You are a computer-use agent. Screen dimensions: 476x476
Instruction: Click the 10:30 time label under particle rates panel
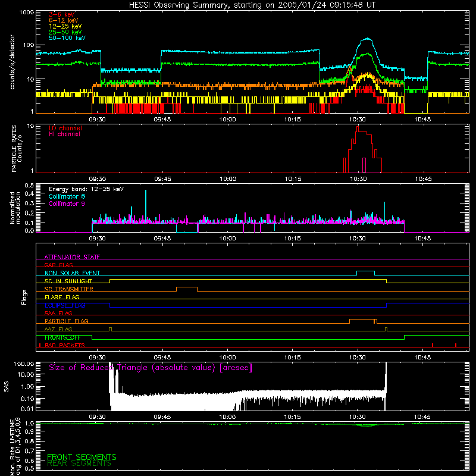(x=358, y=179)
